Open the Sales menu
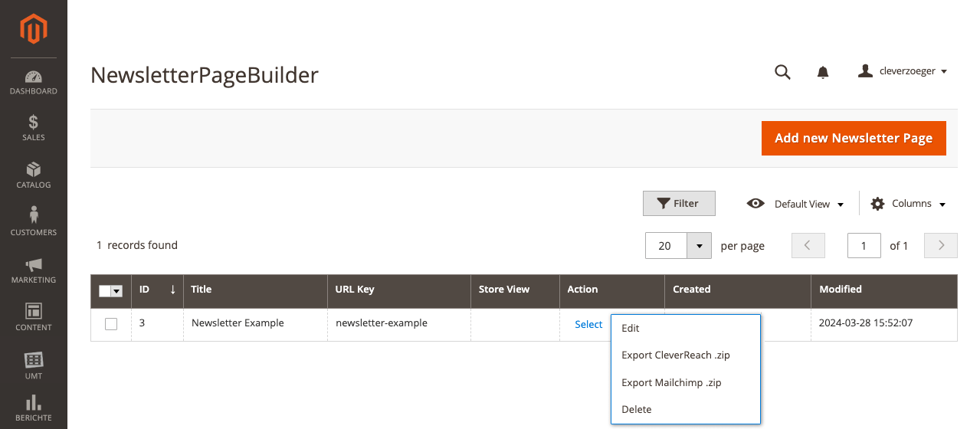Screen dimensions: 980x429 tap(34, 129)
